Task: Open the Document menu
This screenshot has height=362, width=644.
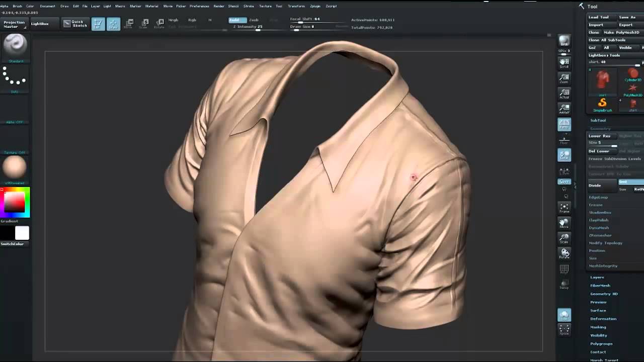Action: [x=47, y=6]
